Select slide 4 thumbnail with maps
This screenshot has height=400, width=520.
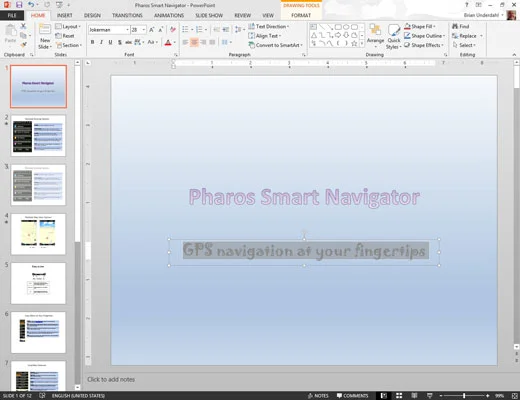38,234
